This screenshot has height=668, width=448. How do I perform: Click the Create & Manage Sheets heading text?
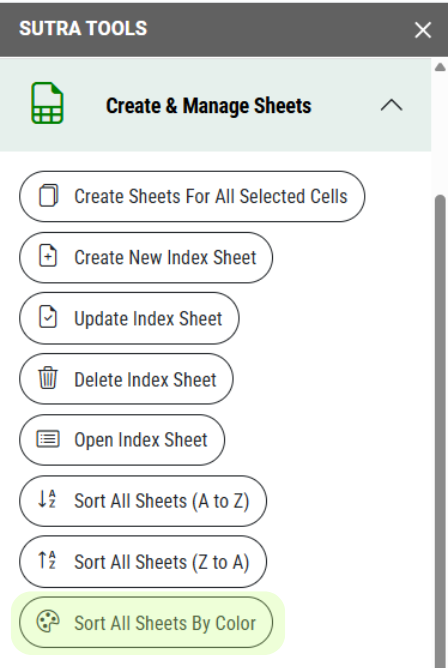pos(209,106)
